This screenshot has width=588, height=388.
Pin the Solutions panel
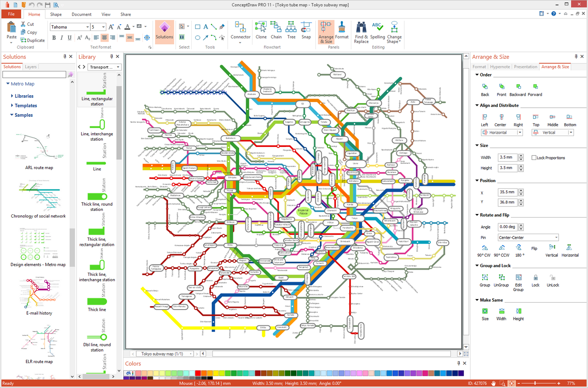[65, 56]
